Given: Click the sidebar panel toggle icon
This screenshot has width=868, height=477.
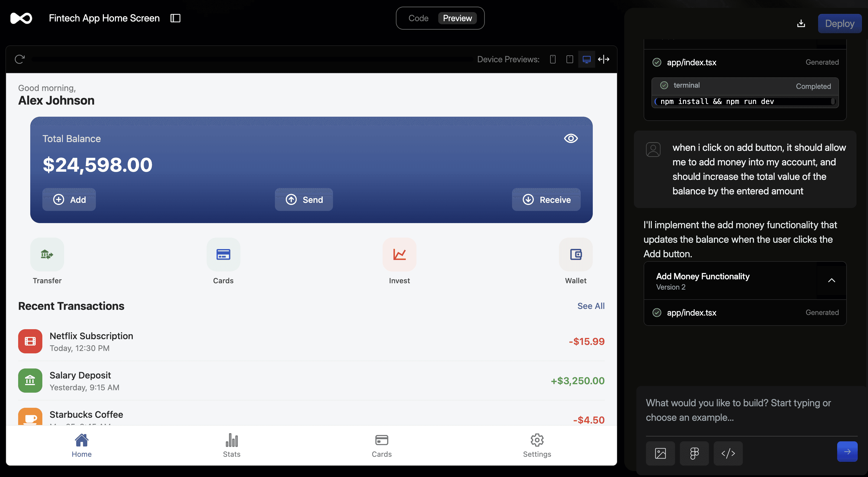Looking at the screenshot, I should click(x=175, y=18).
